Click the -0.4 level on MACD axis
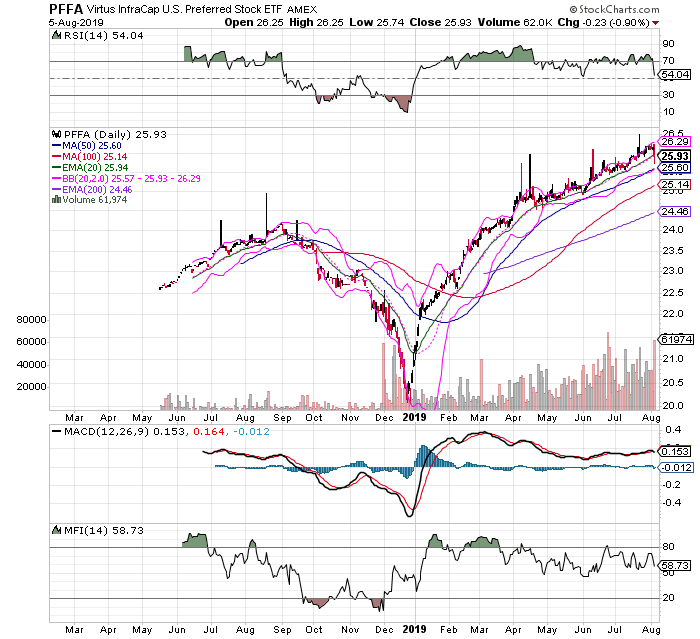 coord(671,503)
